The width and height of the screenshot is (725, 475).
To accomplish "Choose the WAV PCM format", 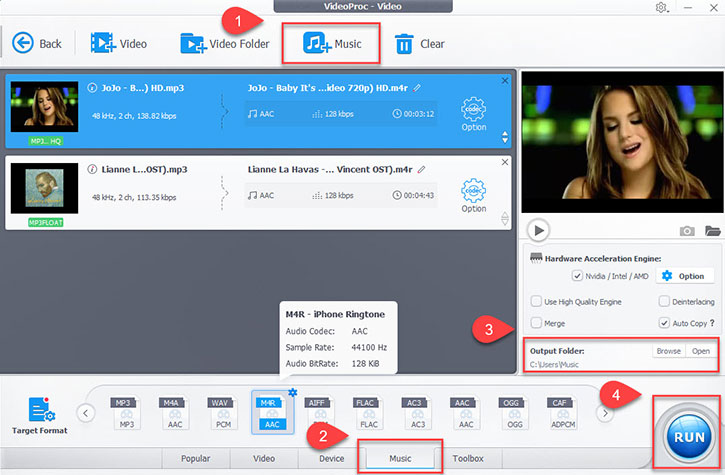I will [223, 413].
